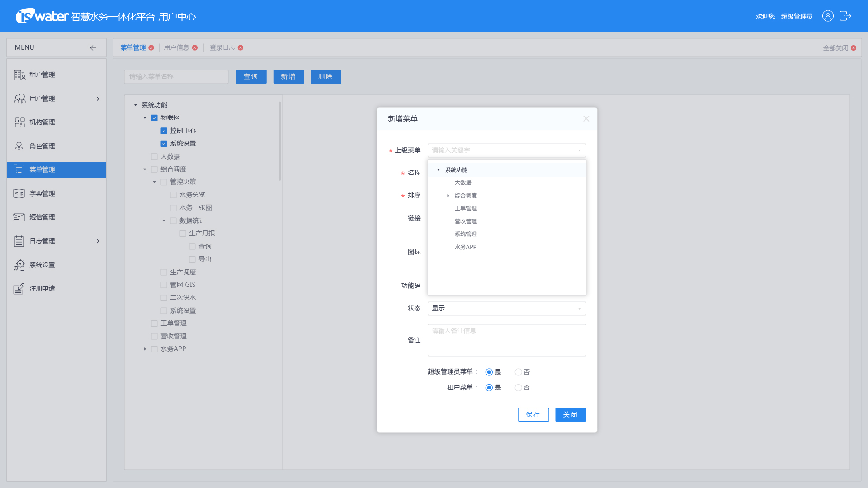Check the 水务总览 checkbox
868x488 pixels.
point(174,195)
